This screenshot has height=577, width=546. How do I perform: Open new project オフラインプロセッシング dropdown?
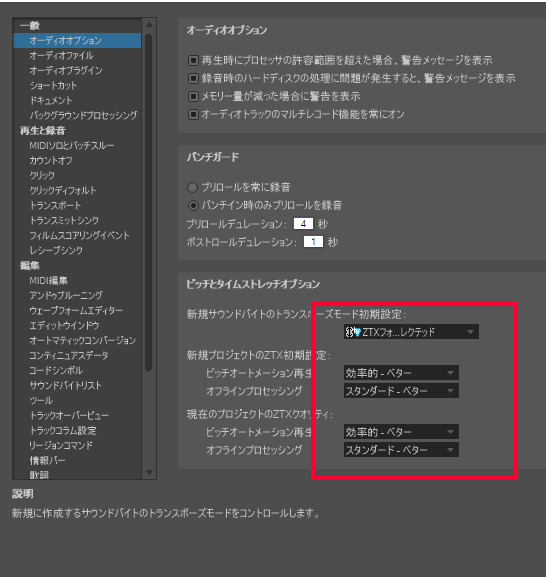tap(401, 391)
